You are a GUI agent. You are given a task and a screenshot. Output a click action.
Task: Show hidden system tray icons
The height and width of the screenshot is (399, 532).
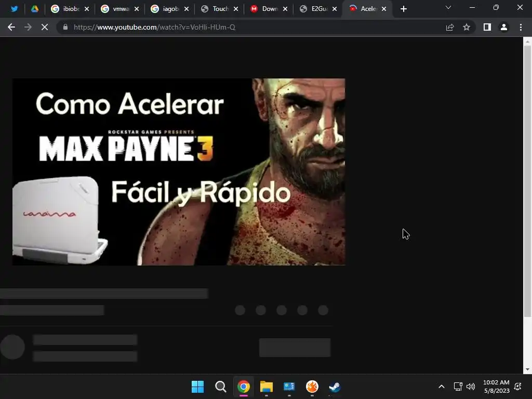click(442, 387)
